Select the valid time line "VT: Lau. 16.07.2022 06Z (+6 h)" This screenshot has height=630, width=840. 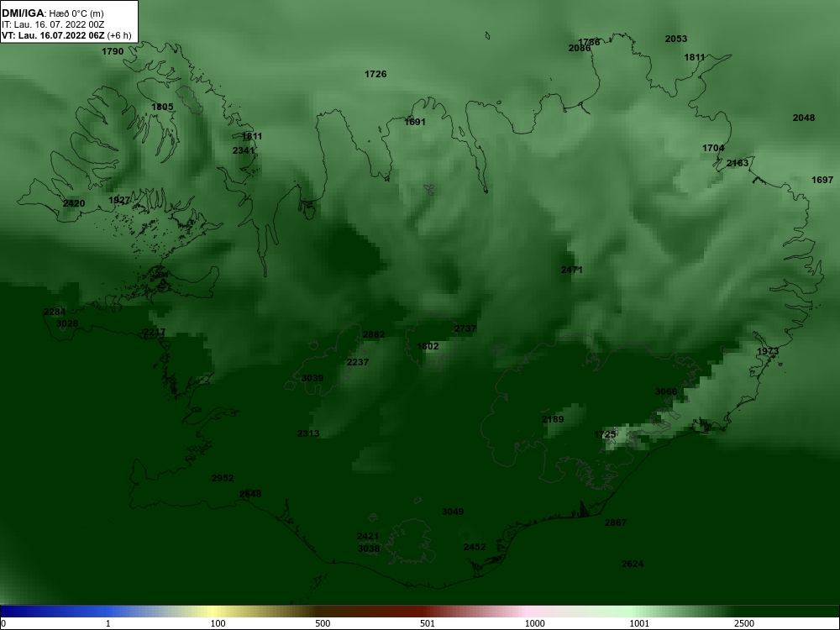pos(66,36)
